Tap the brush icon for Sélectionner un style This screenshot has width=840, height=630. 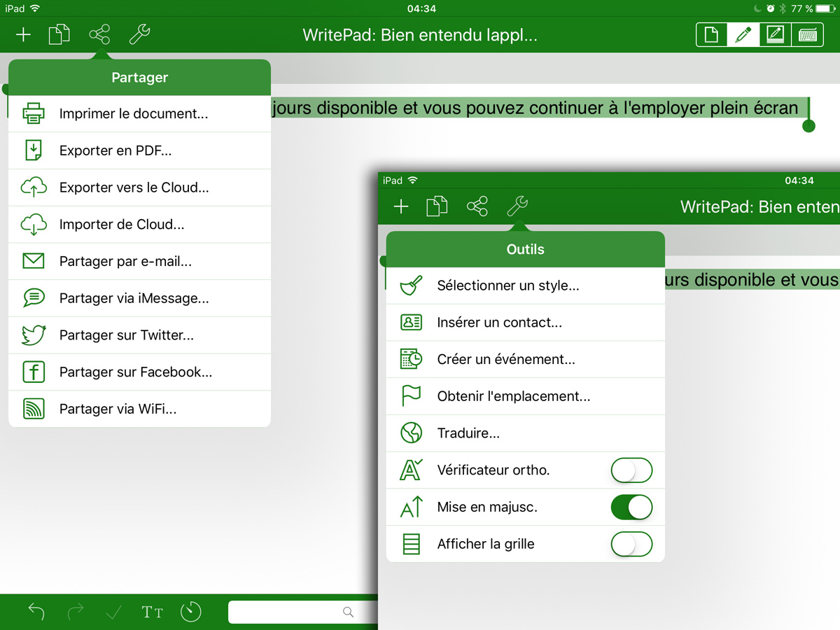click(411, 286)
